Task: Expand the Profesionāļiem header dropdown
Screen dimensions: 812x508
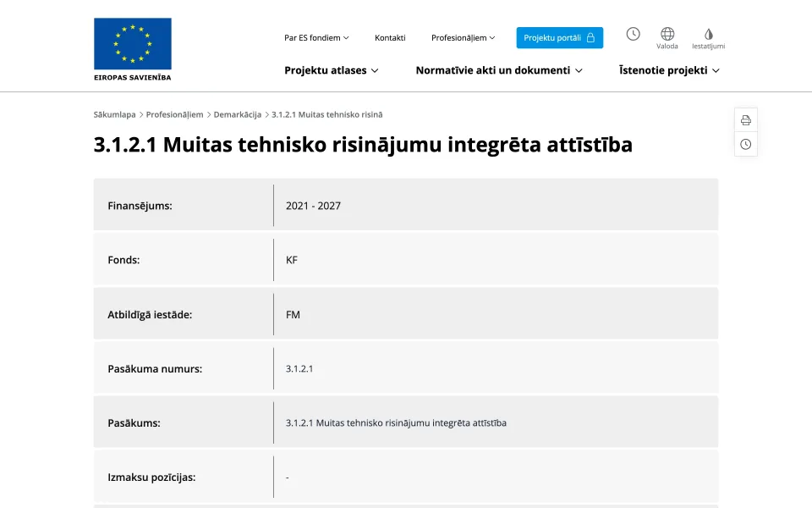Action: coord(463,38)
